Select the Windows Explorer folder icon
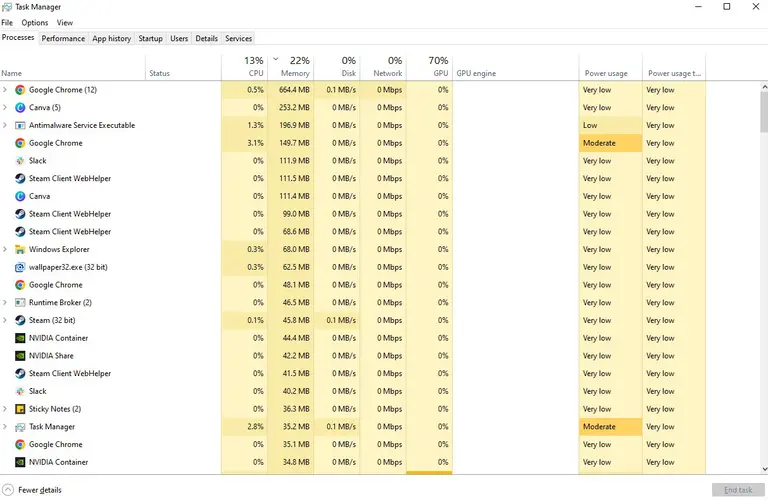The image size is (768, 504). [20, 250]
